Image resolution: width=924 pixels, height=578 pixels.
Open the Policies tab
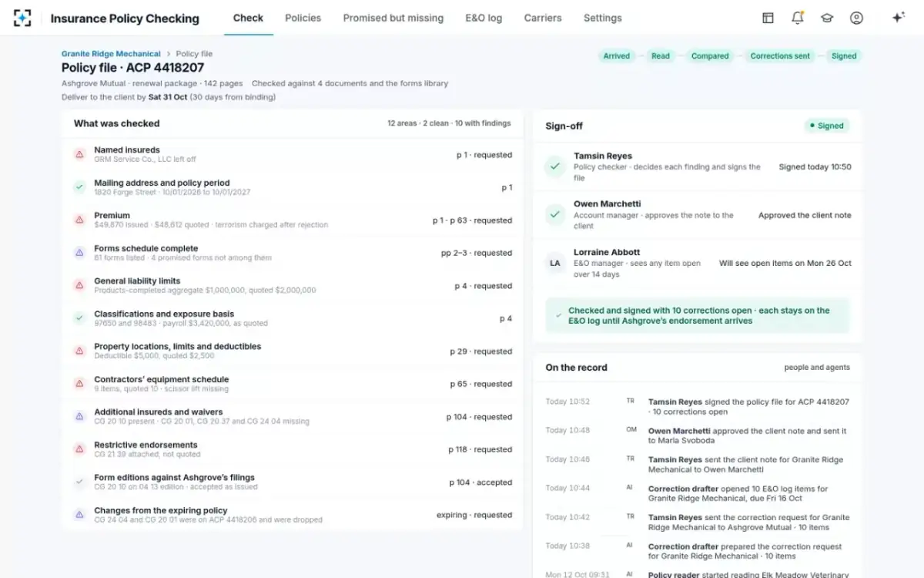(303, 18)
